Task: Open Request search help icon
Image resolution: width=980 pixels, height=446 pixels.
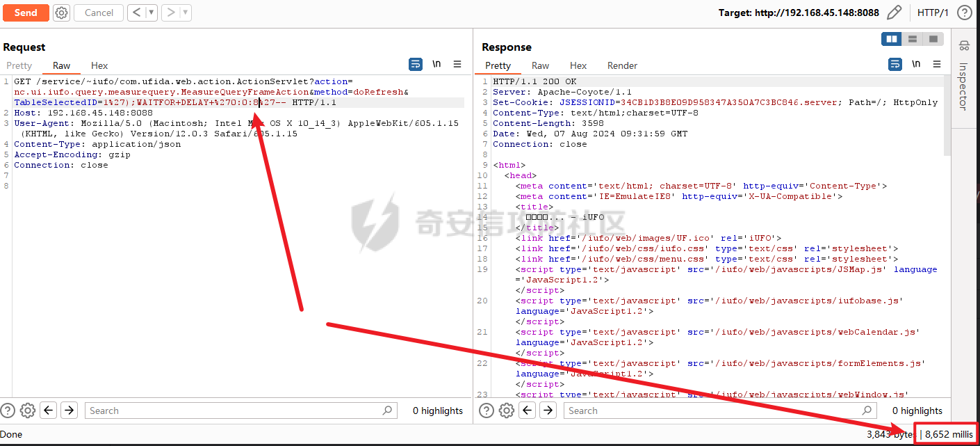Action: tap(8, 411)
